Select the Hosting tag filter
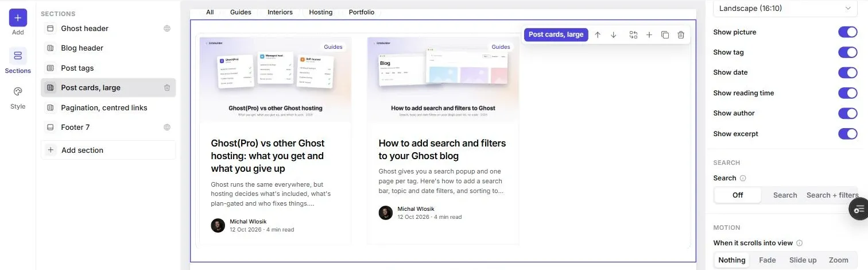The width and height of the screenshot is (868, 270). (x=321, y=12)
